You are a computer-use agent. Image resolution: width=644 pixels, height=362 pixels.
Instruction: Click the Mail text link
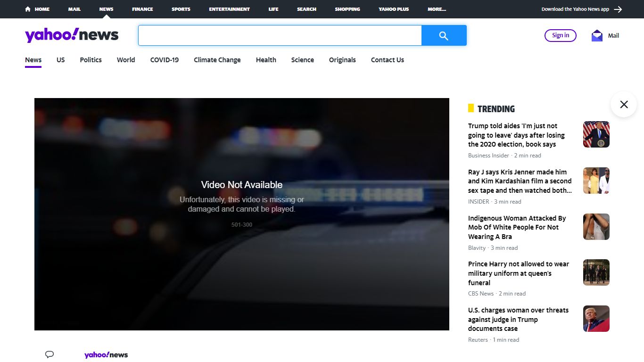click(613, 35)
